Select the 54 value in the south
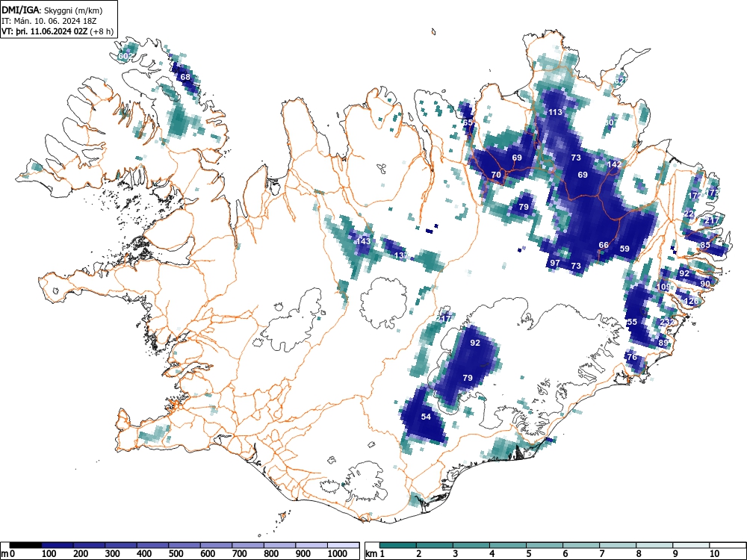The image size is (747, 560). pos(426,416)
